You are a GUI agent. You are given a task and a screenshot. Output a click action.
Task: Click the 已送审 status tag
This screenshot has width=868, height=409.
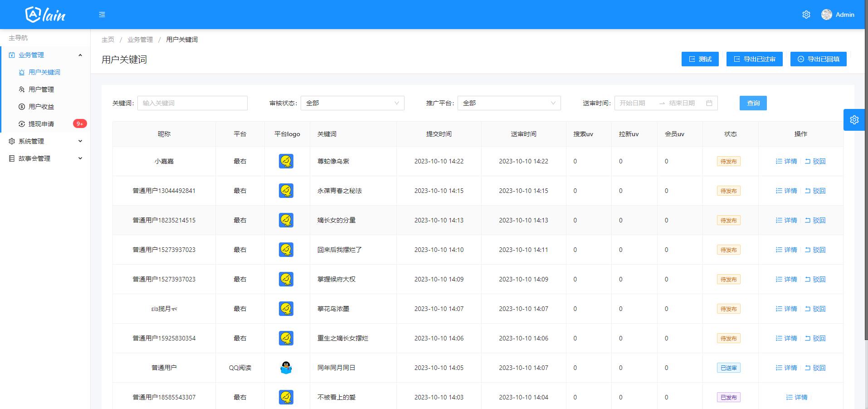click(x=729, y=368)
